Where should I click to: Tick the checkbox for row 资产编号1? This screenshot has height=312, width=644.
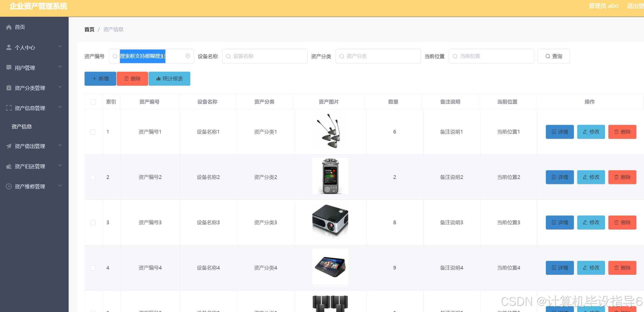[x=93, y=132]
